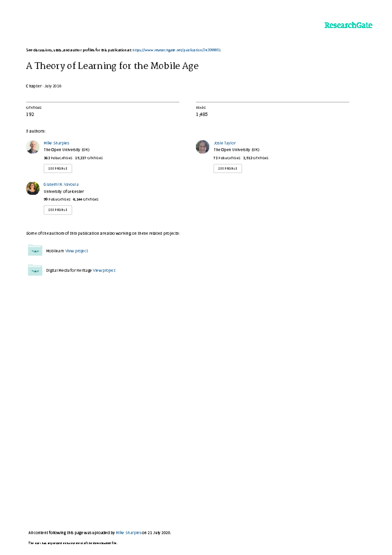Screen dimensions: 392x555
Task: Click See Profile button under Josie Taylor
Action: (x=228, y=168)
